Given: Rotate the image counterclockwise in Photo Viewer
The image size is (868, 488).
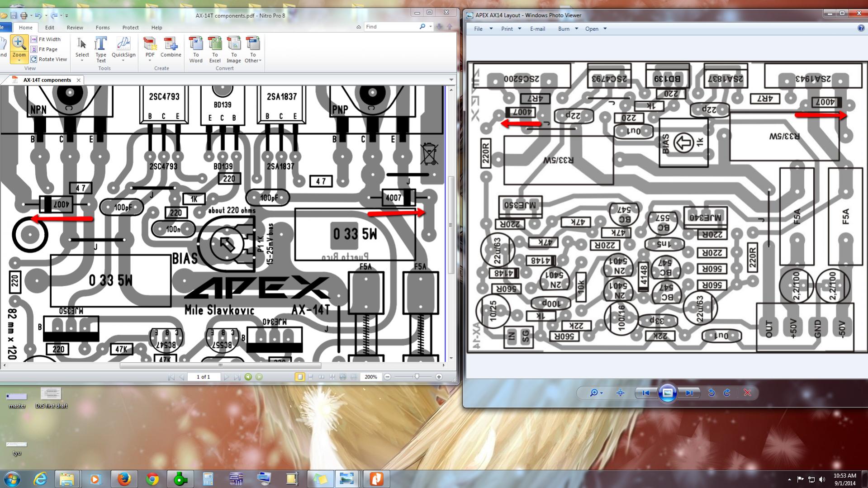Looking at the screenshot, I should click(x=711, y=393).
